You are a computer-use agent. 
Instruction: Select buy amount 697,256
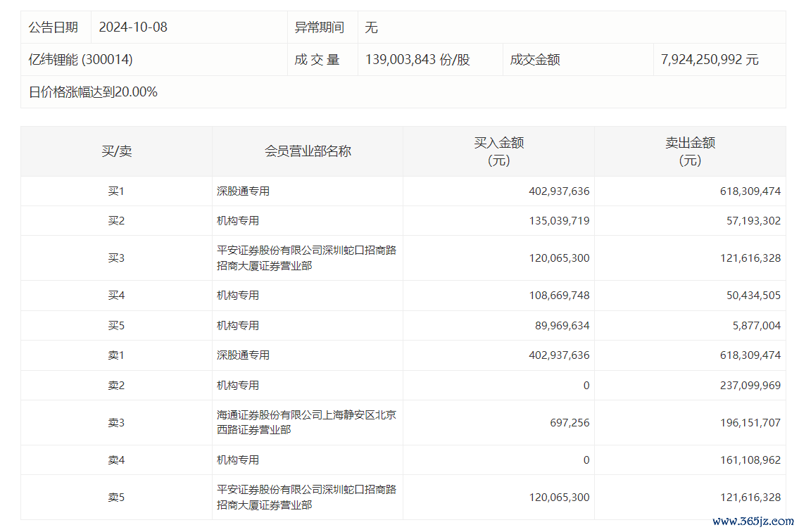[570, 422]
